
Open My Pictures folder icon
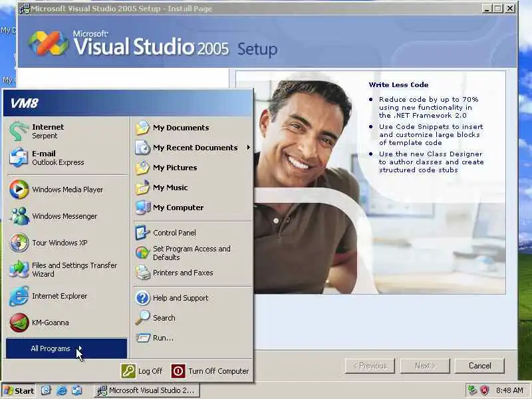(x=142, y=168)
